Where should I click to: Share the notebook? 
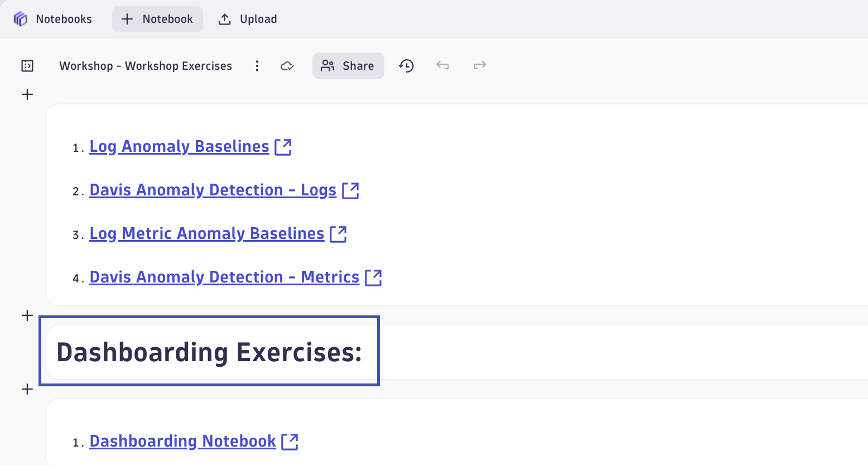348,66
